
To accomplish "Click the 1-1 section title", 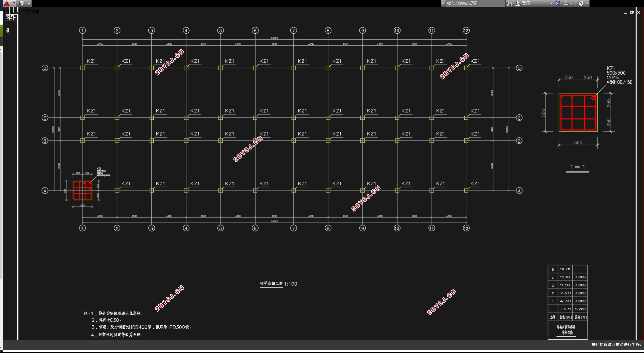I will 578,167.
